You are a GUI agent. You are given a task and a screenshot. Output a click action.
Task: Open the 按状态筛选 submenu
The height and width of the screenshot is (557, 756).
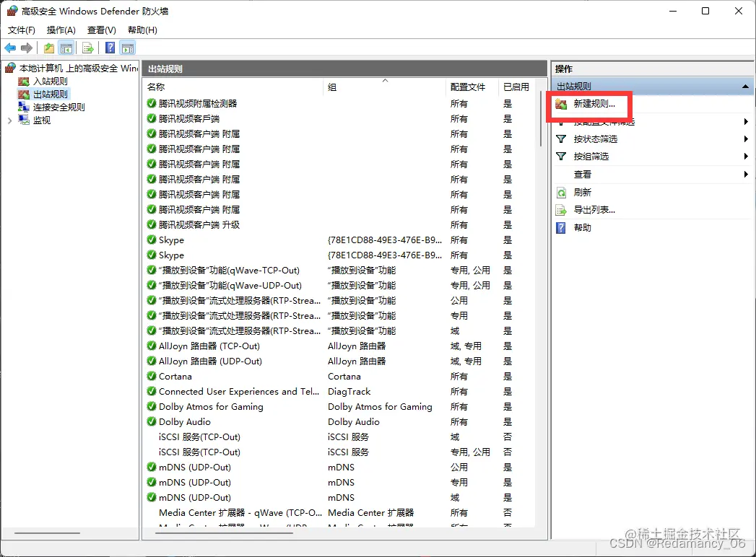[x=652, y=139]
